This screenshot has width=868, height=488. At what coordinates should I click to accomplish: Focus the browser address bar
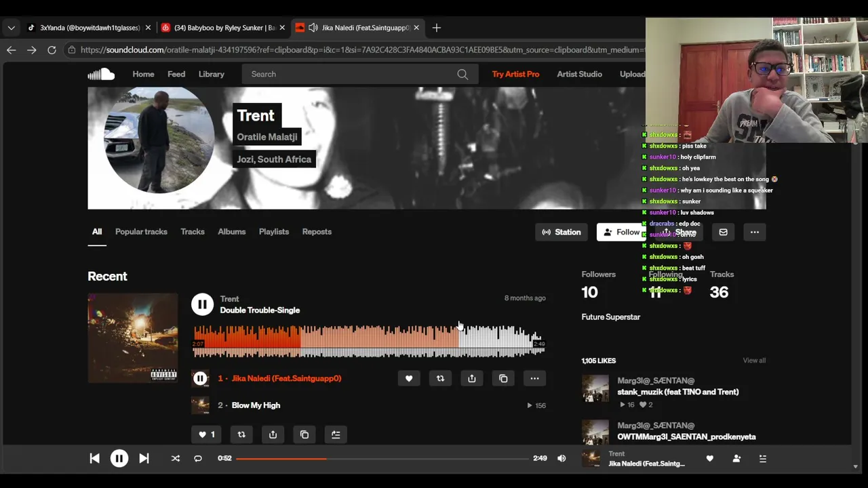(x=361, y=49)
